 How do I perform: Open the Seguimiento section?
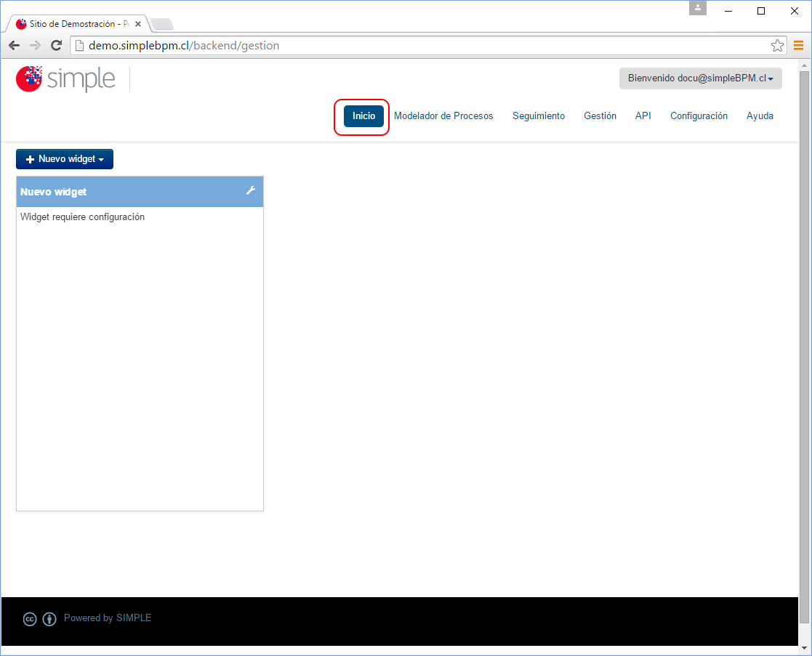(539, 116)
